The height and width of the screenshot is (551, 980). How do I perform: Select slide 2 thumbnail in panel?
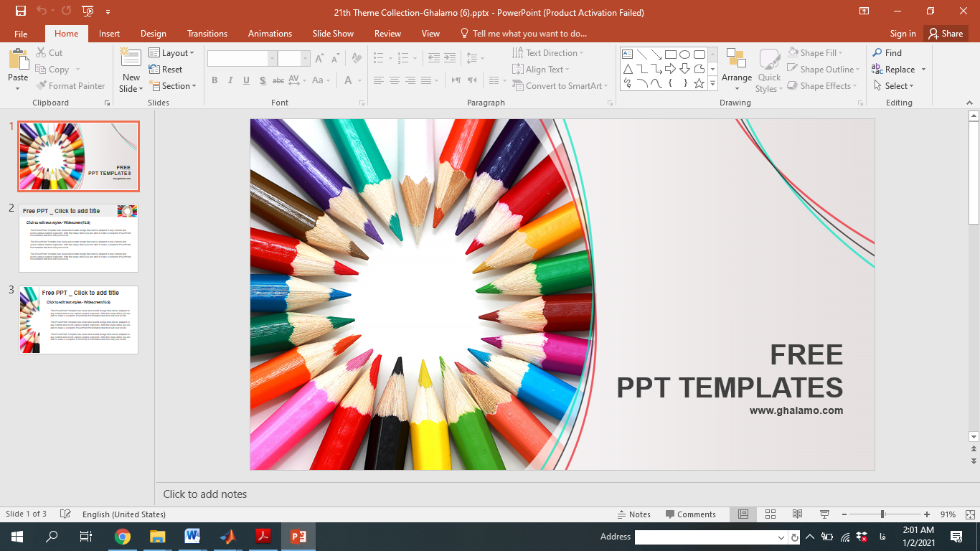[78, 238]
